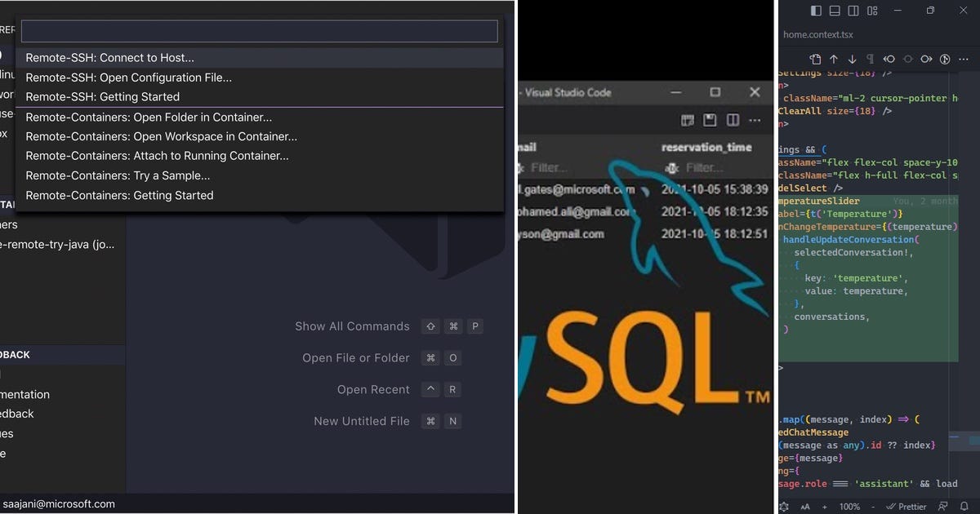Click the Show All Commands link
The height and width of the screenshot is (514, 980).
[x=352, y=326]
